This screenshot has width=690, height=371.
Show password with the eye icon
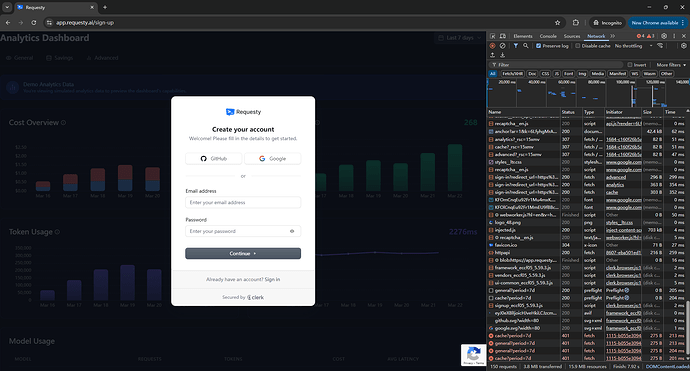(x=292, y=231)
